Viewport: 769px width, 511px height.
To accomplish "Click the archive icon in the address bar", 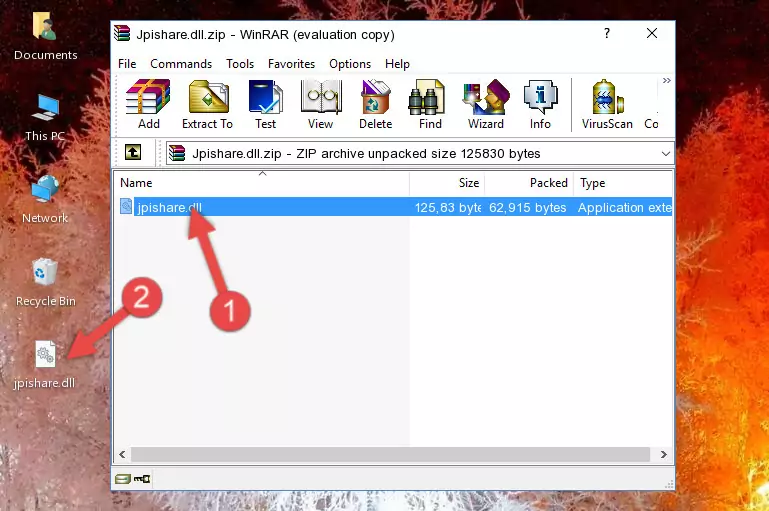I will pos(177,153).
